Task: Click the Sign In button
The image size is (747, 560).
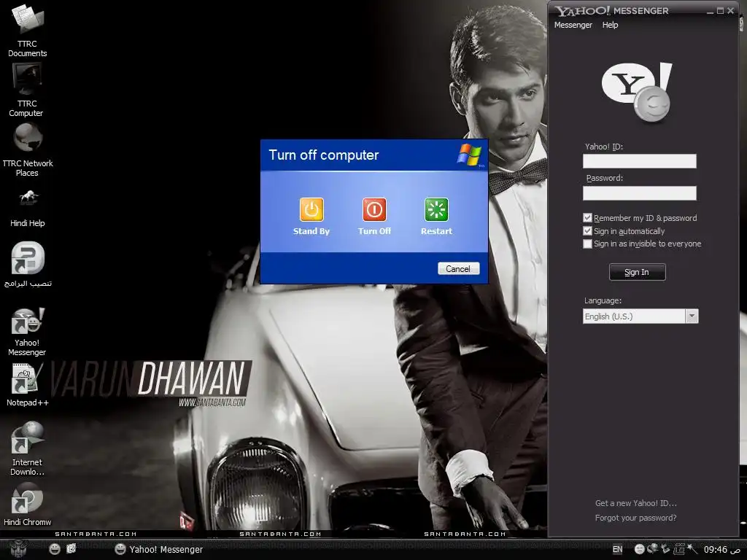Action: [637, 272]
